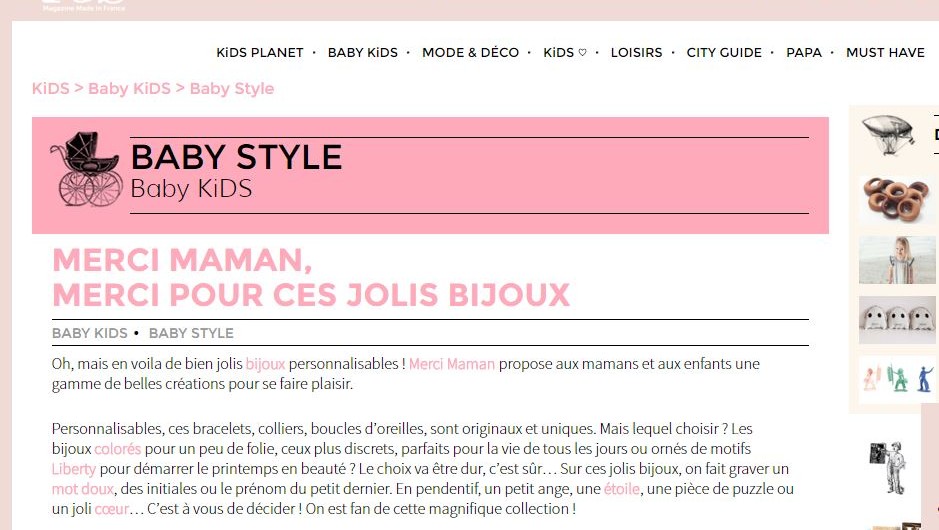The width and height of the screenshot is (939, 530).
Task: Open the MUST HAVE menu
Action: tap(885, 53)
